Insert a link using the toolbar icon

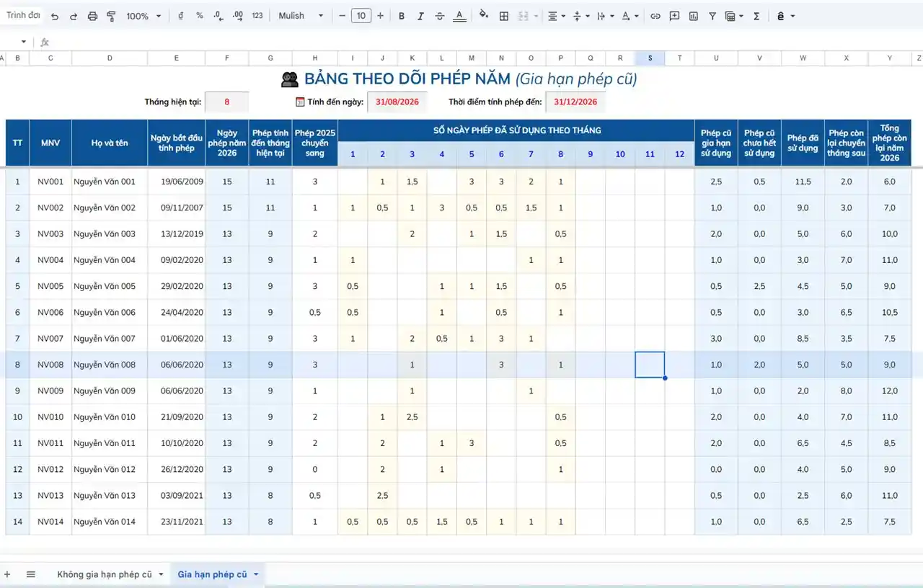coord(655,16)
